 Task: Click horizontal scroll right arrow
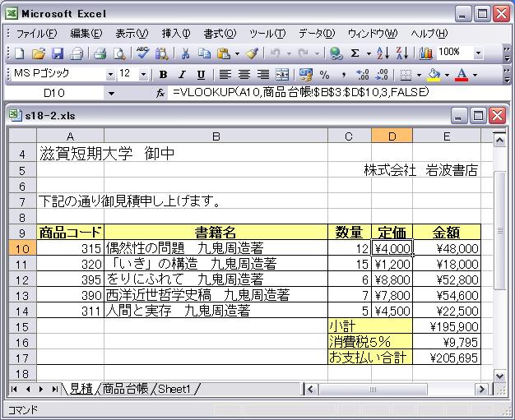(481, 390)
